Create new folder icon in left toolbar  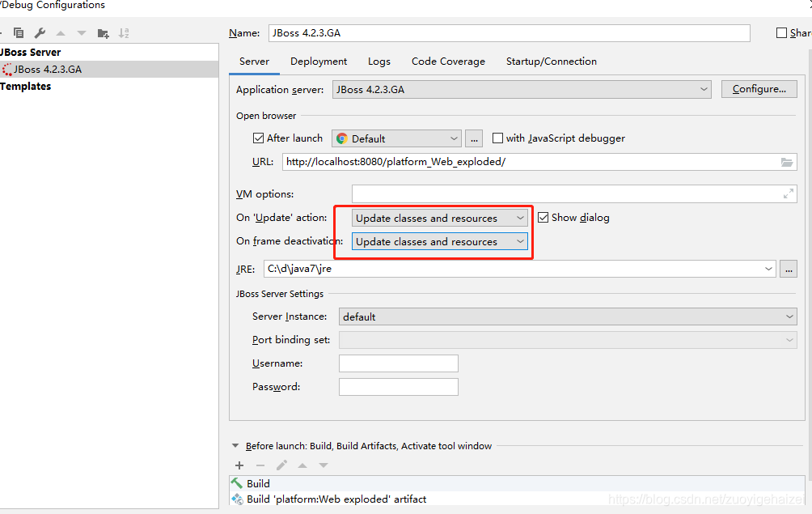(x=103, y=33)
